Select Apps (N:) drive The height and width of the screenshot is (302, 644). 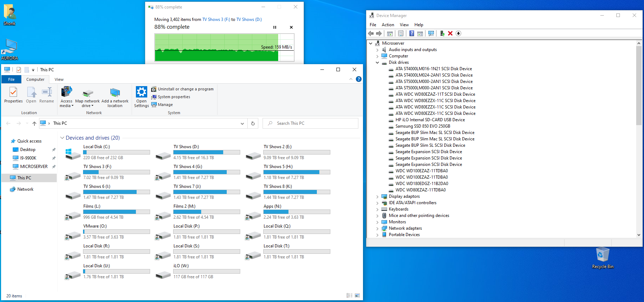[x=288, y=212]
